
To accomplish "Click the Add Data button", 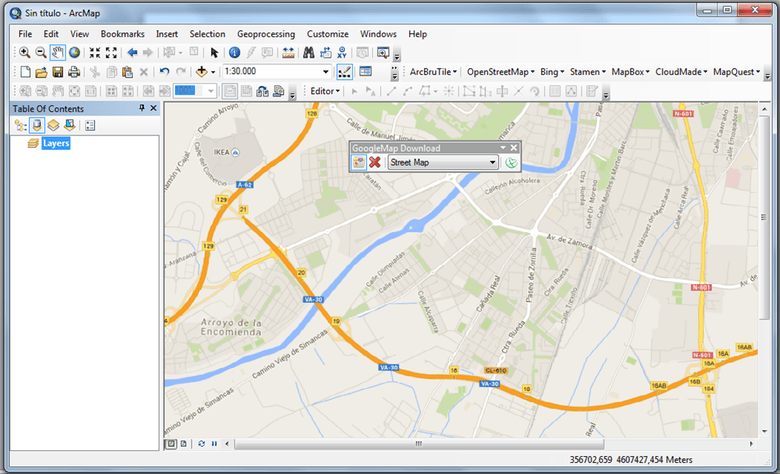I will pyautogui.click(x=201, y=72).
